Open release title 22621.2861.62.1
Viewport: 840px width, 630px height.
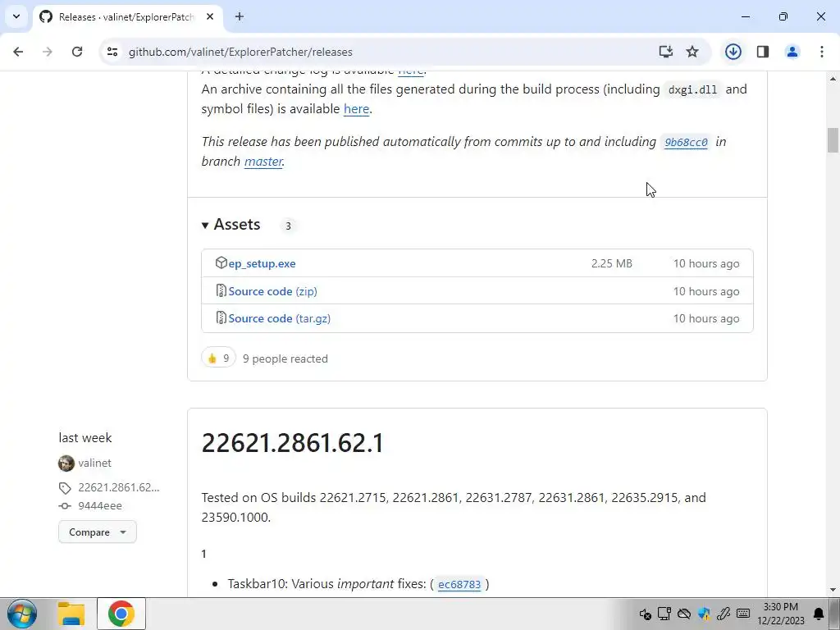pyautogui.click(x=293, y=443)
